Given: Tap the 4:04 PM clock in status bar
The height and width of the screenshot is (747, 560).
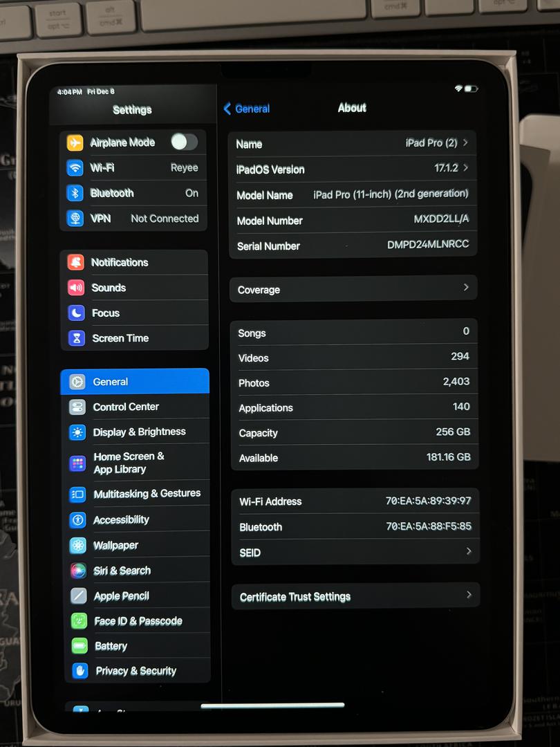Looking at the screenshot, I should pos(70,91).
